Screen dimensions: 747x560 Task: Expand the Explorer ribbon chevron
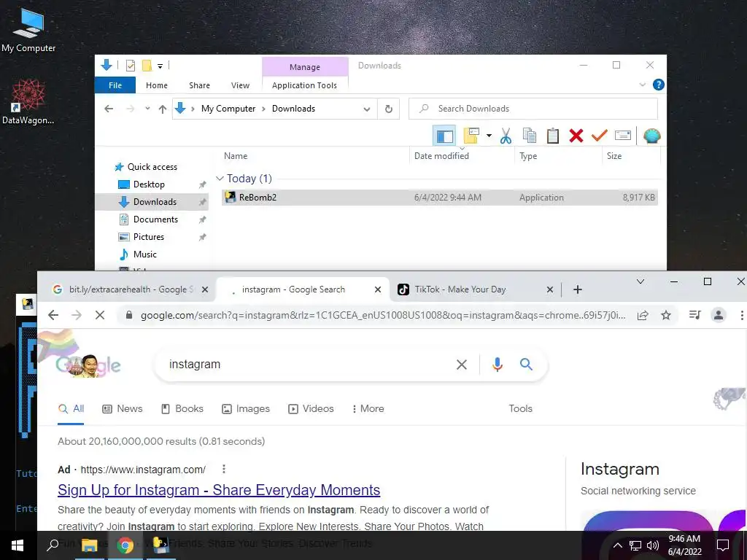pyautogui.click(x=642, y=85)
